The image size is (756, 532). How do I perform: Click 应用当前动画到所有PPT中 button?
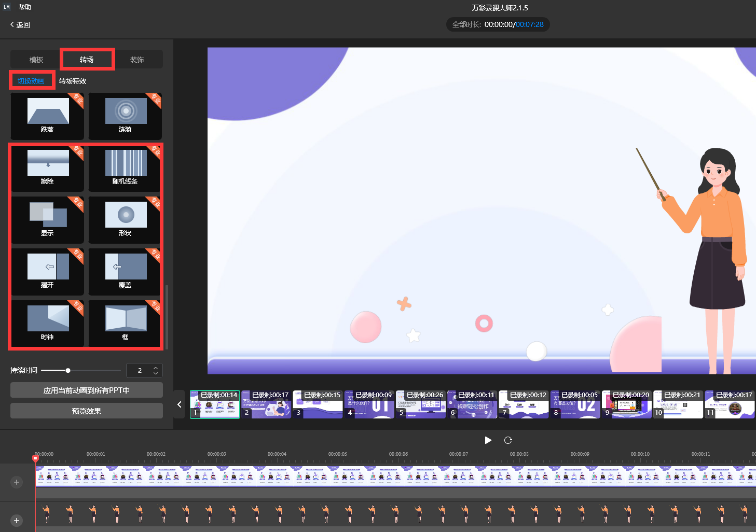87,390
